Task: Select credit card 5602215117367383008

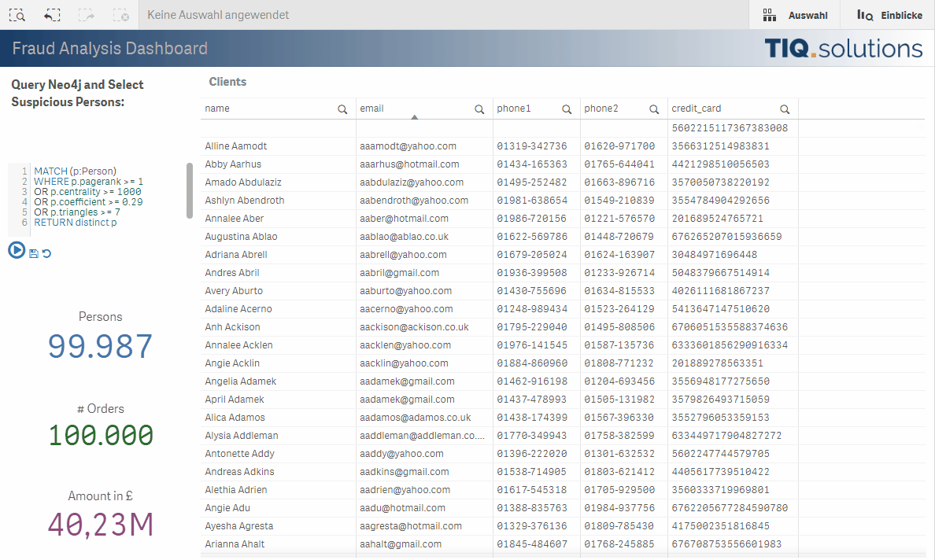Action: [x=730, y=128]
